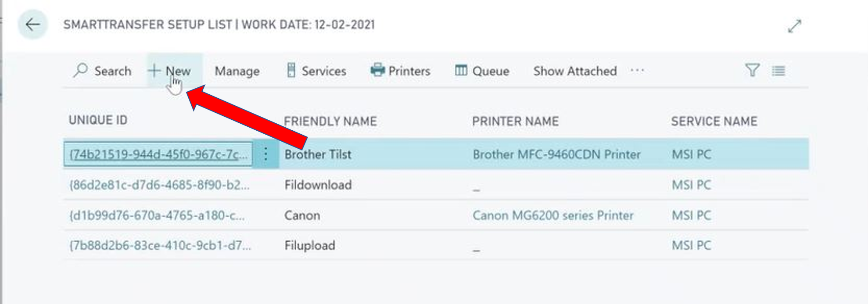The width and height of the screenshot is (868, 304).
Task: Open the 86d2e81c unique ID link
Action: 159,185
